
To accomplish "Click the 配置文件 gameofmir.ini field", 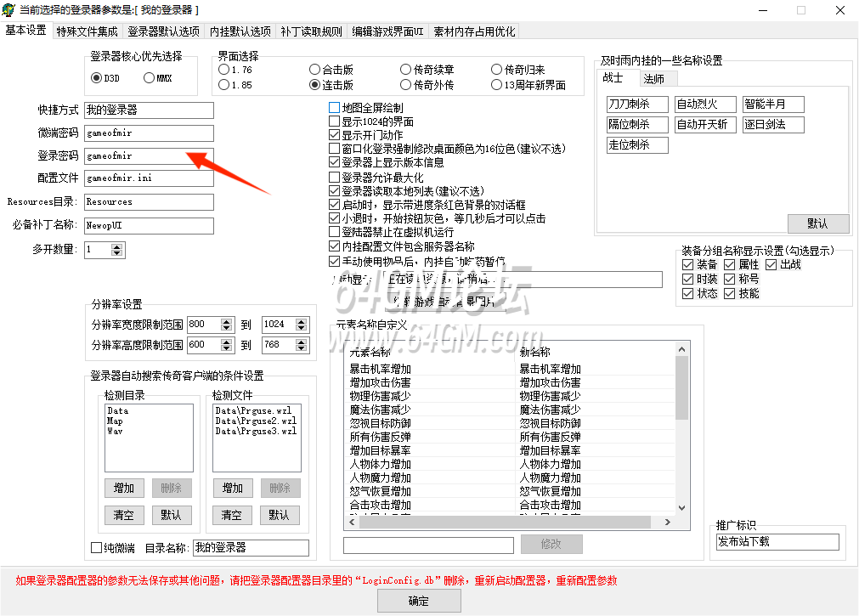I will click(x=149, y=178).
